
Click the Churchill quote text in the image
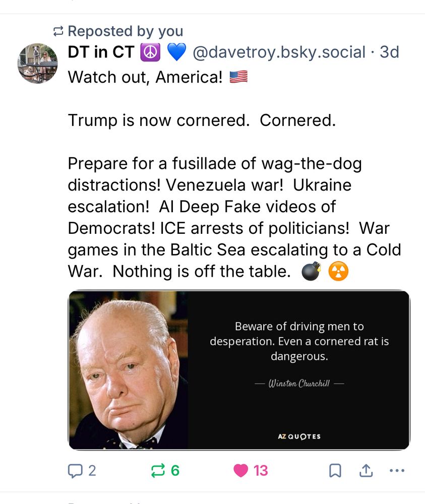click(x=299, y=341)
